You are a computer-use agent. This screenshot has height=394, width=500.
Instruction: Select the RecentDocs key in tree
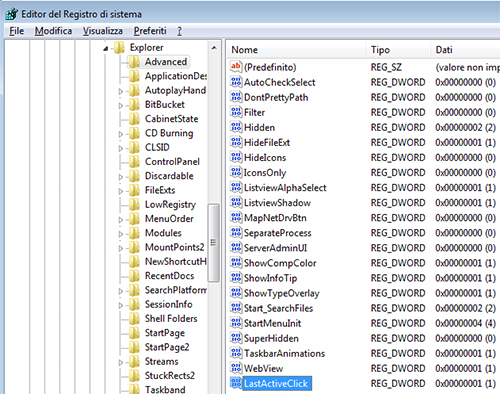(169, 276)
